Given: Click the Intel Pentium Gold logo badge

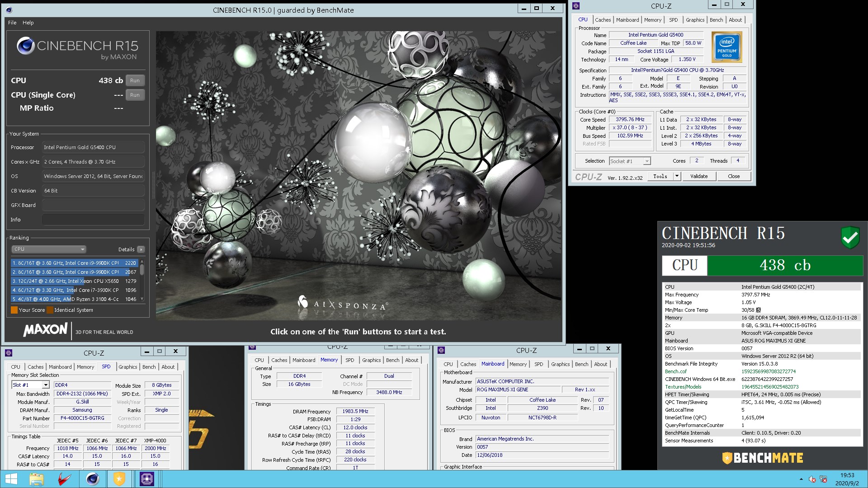Looking at the screenshot, I should coord(726,47).
